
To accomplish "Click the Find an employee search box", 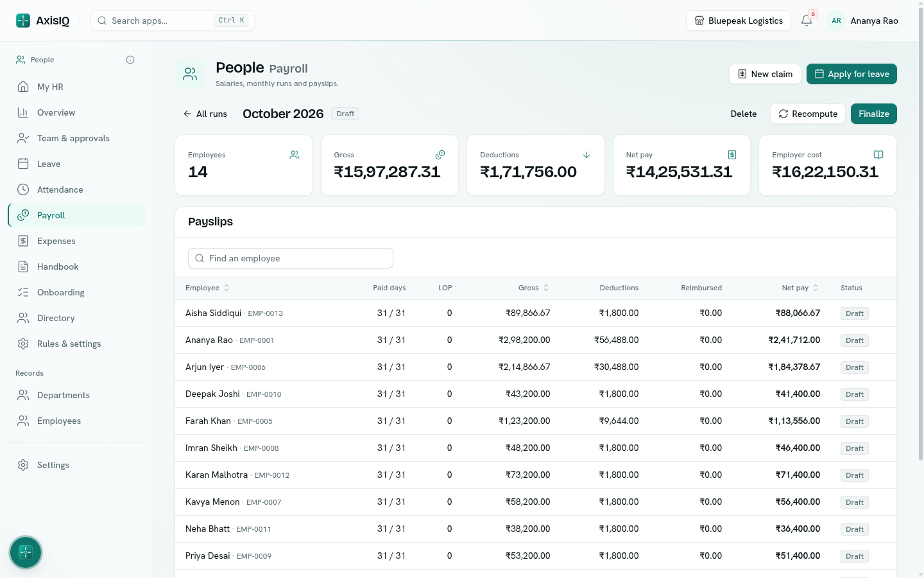I will click(x=291, y=258).
